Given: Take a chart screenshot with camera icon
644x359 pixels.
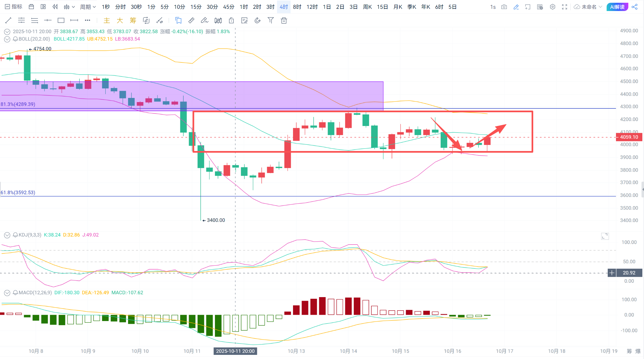Looking at the screenshot, I should coord(504,7).
